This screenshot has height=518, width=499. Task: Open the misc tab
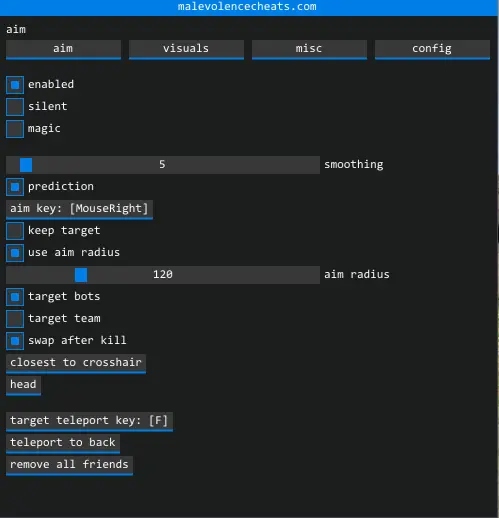click(309, 49)
